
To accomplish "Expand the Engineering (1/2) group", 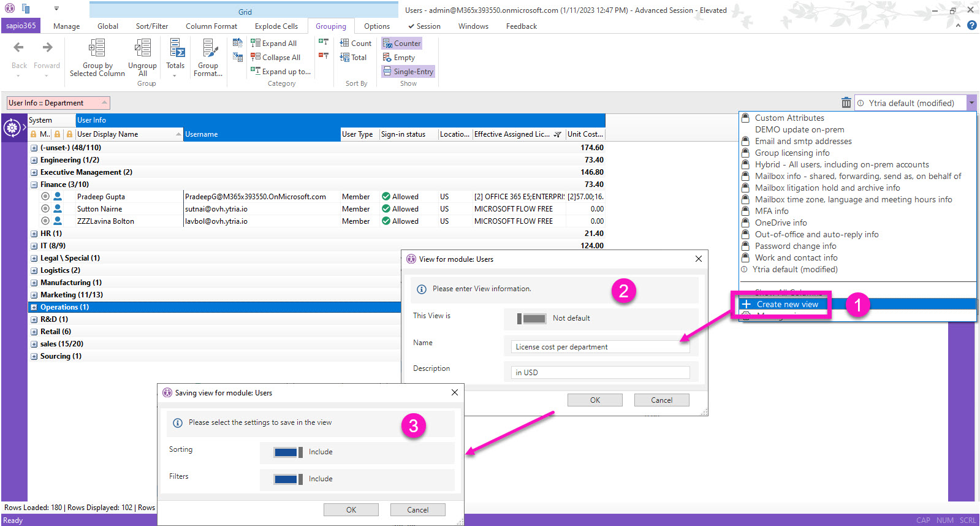I will [x=34, y=160].
